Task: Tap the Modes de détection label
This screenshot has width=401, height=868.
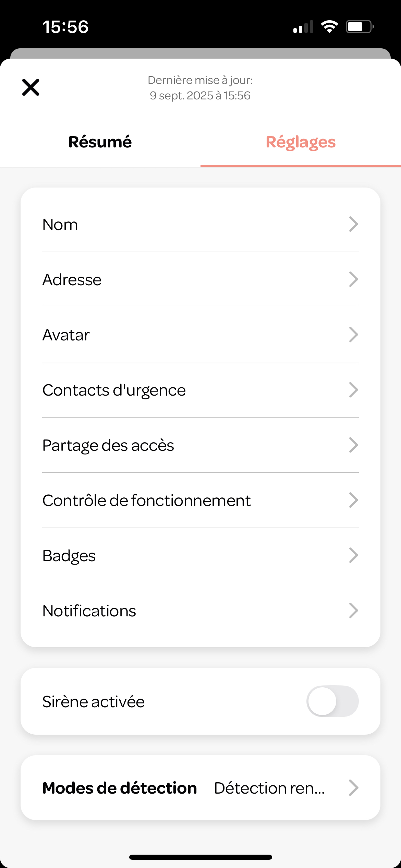Action: click(120, 788)
